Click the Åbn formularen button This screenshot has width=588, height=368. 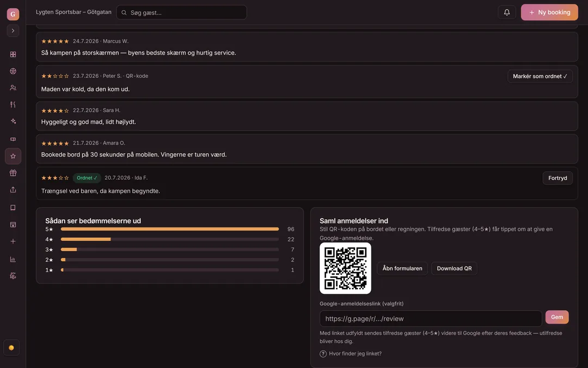click(402, 268)
